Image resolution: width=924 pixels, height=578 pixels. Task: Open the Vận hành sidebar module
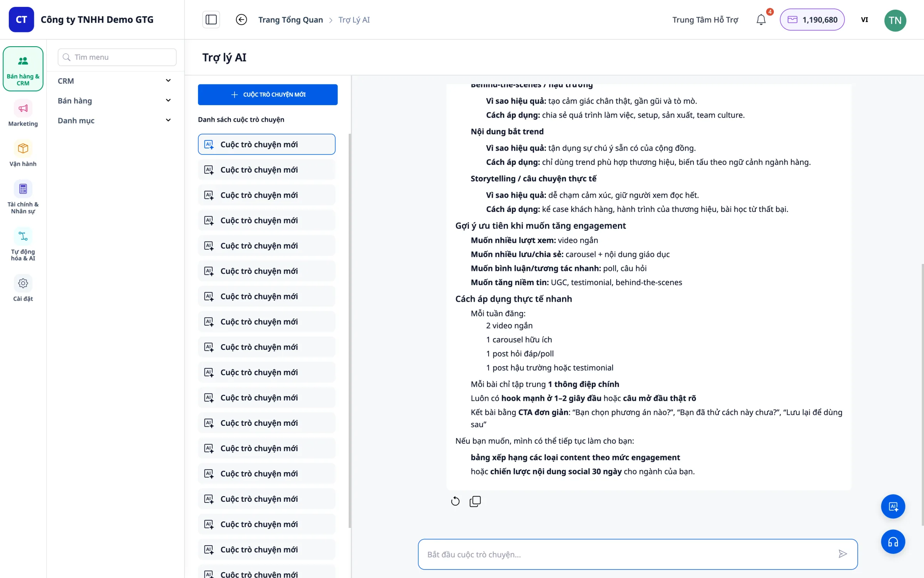[x=23, y=154]
